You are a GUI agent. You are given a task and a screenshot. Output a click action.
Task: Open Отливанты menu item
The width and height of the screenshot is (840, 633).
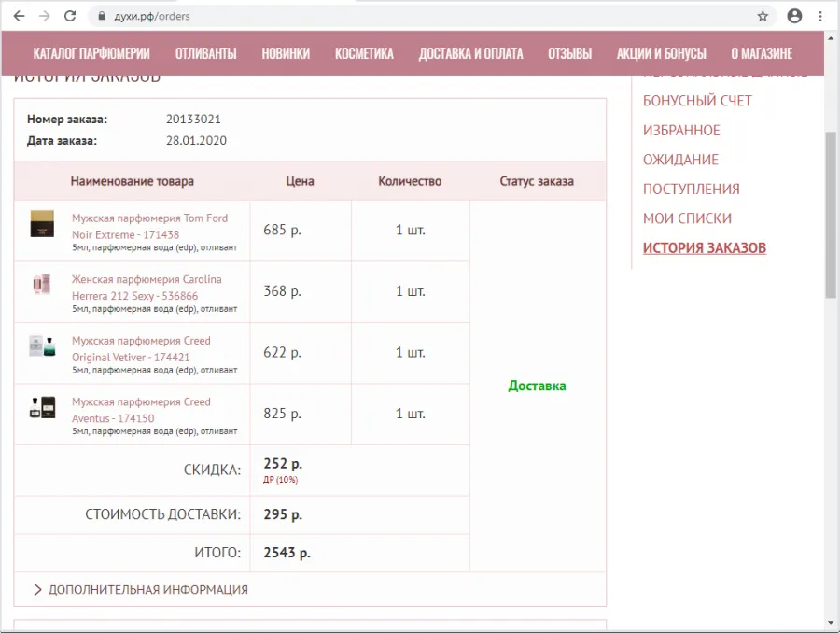tap(205, 53)
